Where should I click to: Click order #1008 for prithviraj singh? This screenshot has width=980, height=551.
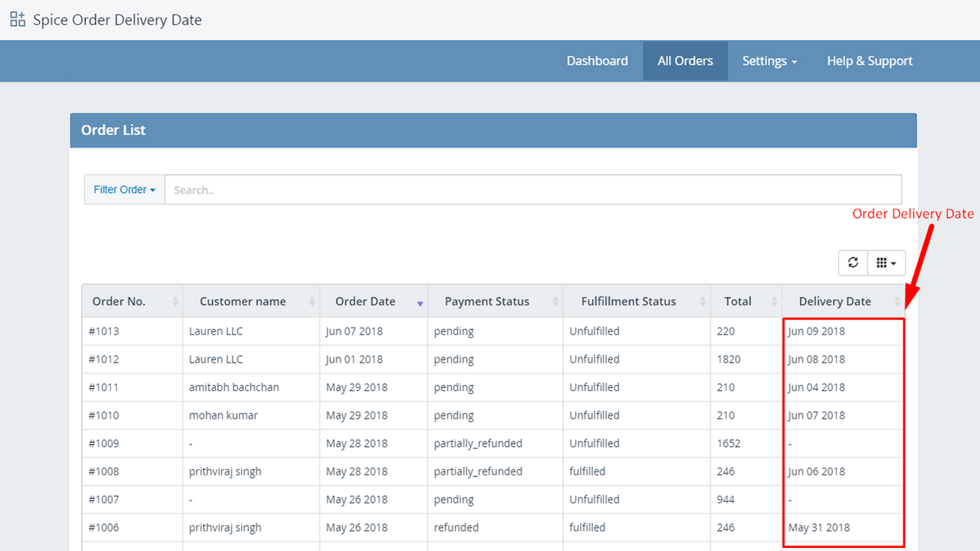104,471
